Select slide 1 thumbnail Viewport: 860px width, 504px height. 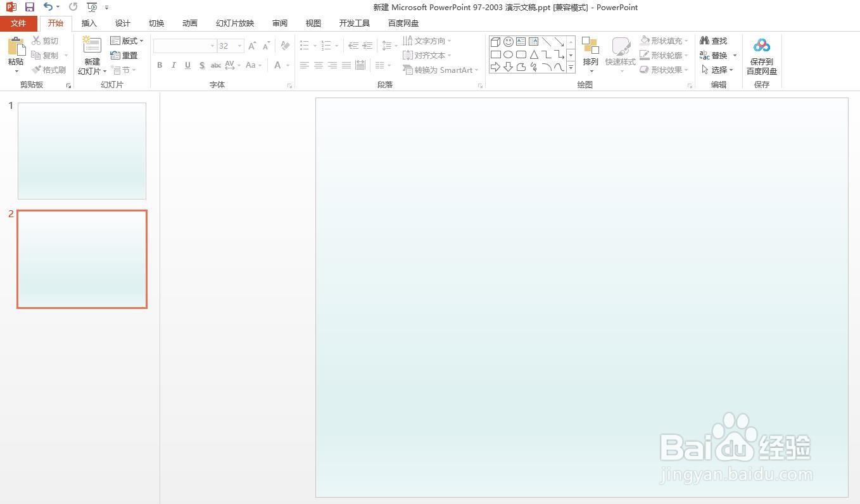[82, 151]
